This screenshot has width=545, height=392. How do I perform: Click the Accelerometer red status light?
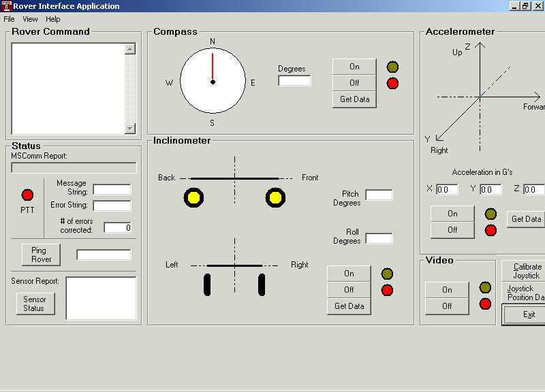click(490, 231)
